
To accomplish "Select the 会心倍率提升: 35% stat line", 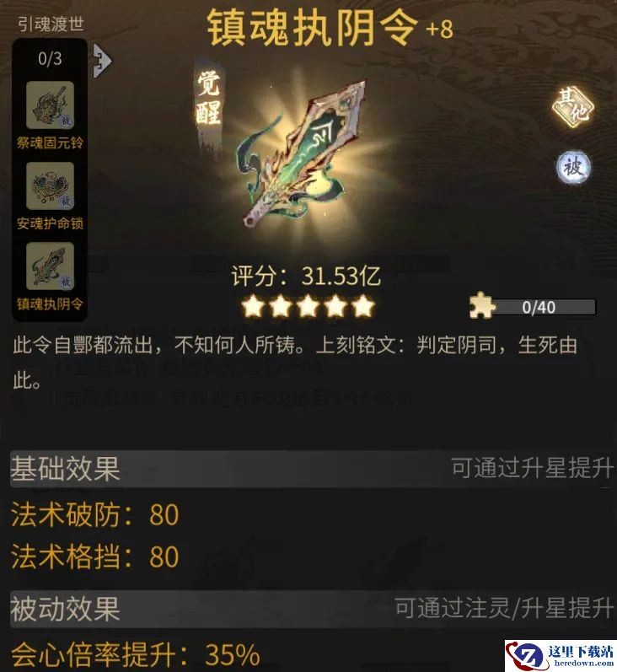I will (x=136, y=654).
